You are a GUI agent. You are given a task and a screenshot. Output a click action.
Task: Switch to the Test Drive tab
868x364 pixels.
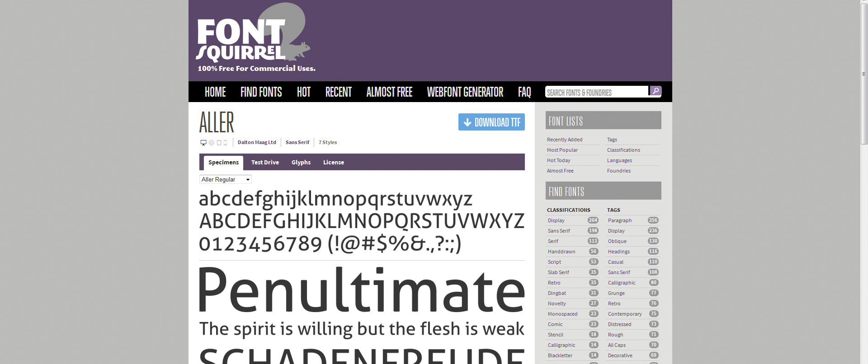coord(265,163)
